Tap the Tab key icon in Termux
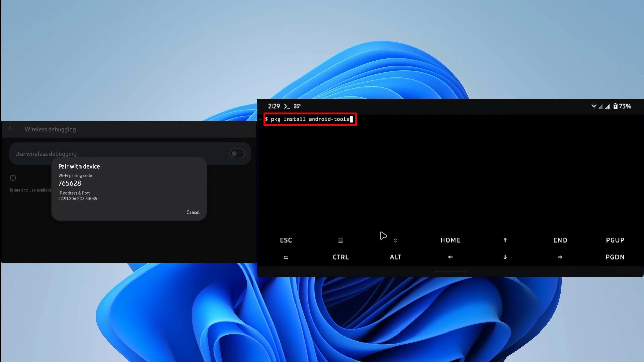The image size is (644, 362). 286,257
